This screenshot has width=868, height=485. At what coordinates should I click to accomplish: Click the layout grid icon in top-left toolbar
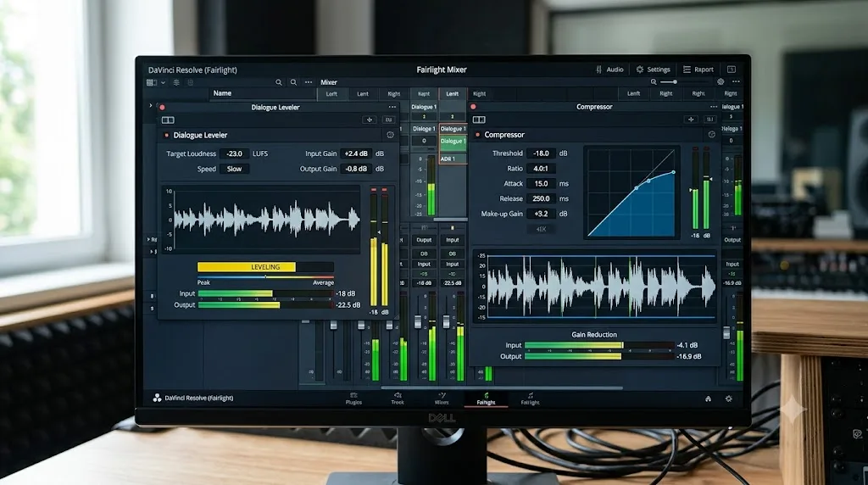(151, 82)
